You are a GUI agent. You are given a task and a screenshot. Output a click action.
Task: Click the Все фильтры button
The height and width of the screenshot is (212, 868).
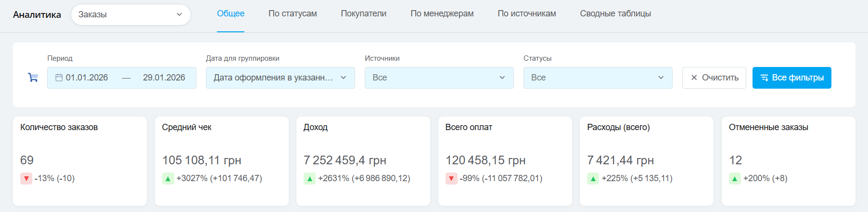pos(791,78)
